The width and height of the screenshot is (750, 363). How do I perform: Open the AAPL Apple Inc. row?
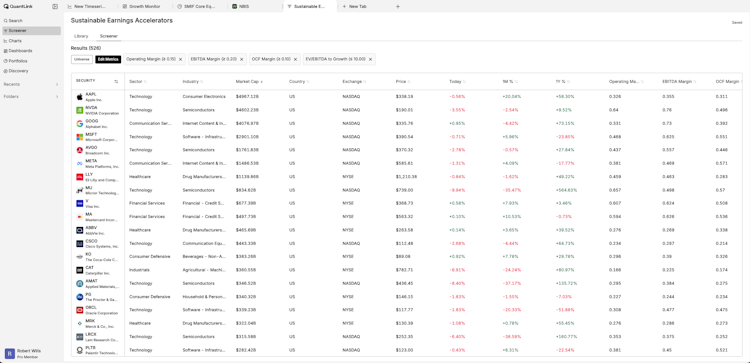coord(407,97)
